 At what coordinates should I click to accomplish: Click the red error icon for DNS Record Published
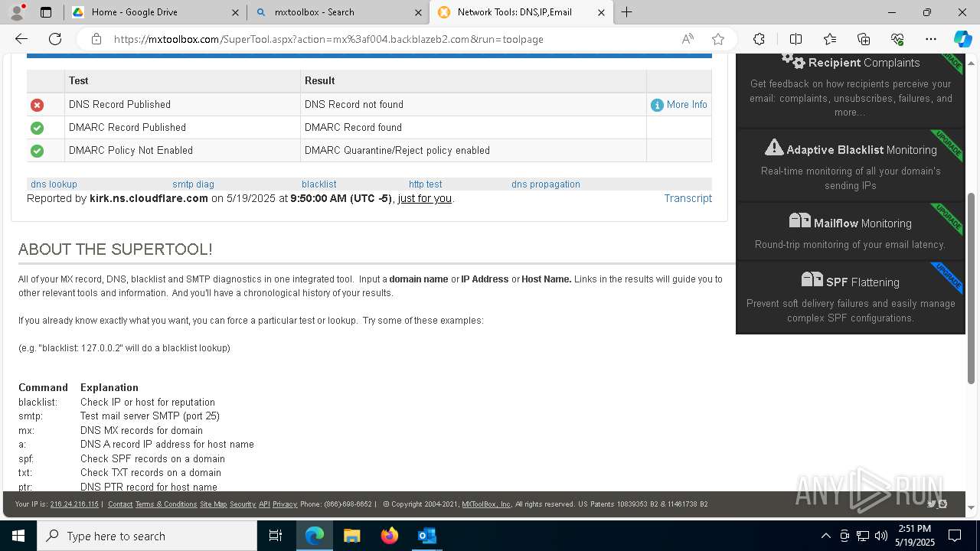37,105
